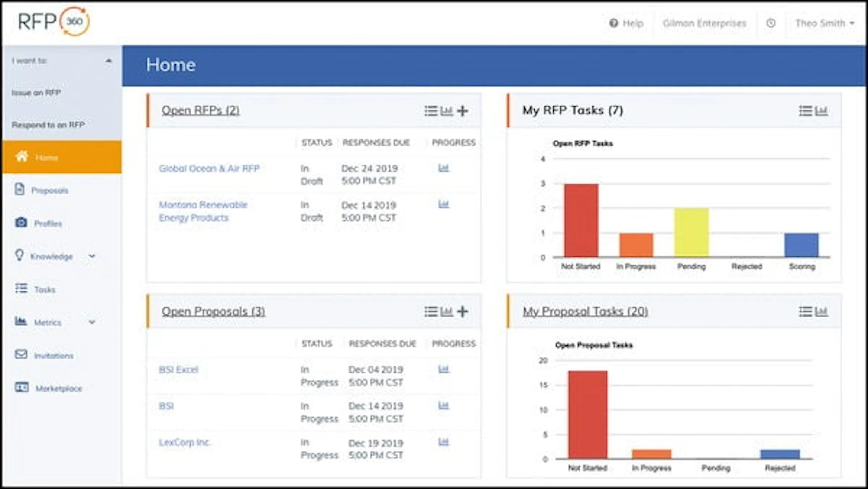Image resolution: width=868 pixels, height=489 pixels.
Task: Click the red Not Started bar in RFP chart
Action: pyautogui.click(x=581, y=220)
